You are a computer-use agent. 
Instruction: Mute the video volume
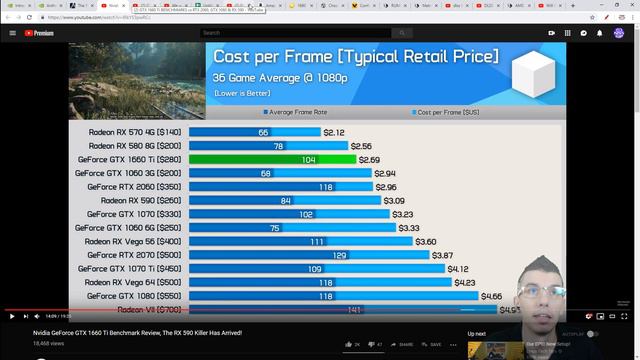point(37,316)
